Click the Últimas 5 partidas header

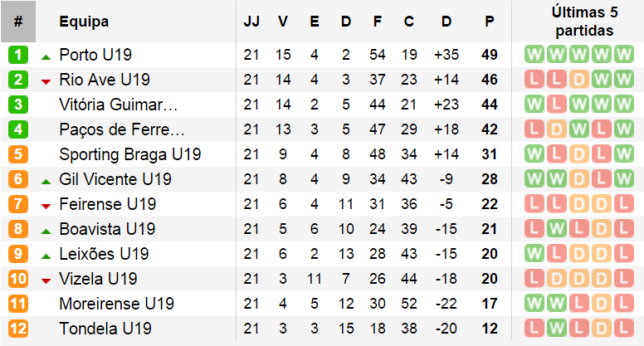tap(584, 22)
